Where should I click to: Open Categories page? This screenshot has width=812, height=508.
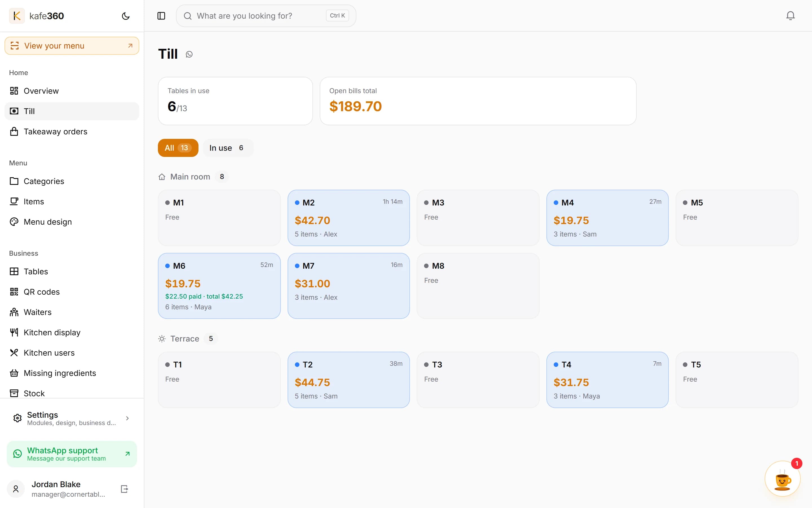72,181
